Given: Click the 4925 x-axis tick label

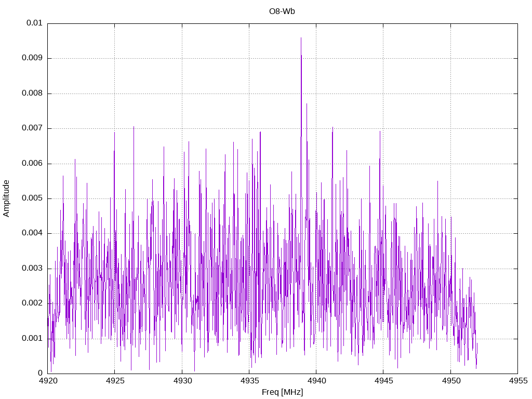Looking at the screenshot, I should (x=115, y=381).
